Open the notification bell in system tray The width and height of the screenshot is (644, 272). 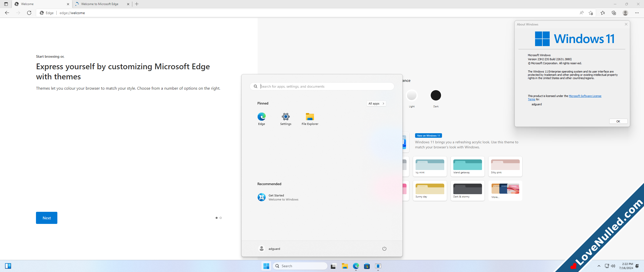pyautogui.click(x=637, y=266)
